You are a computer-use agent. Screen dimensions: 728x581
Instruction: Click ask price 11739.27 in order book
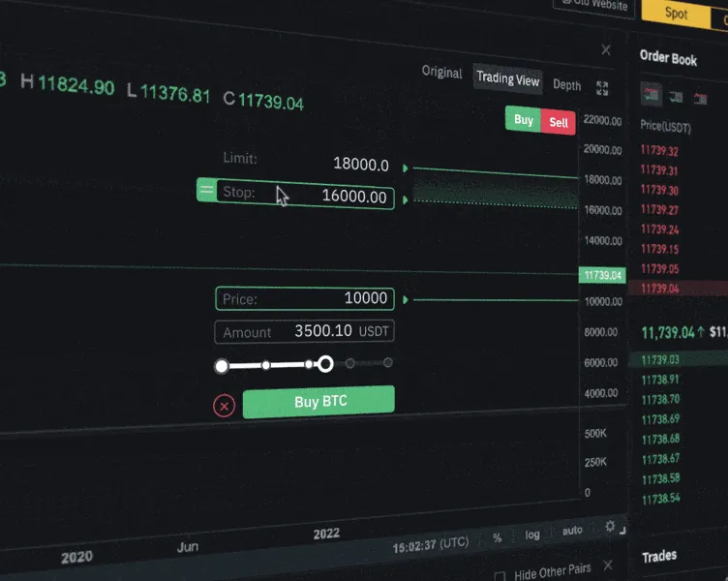pos(660,209)
